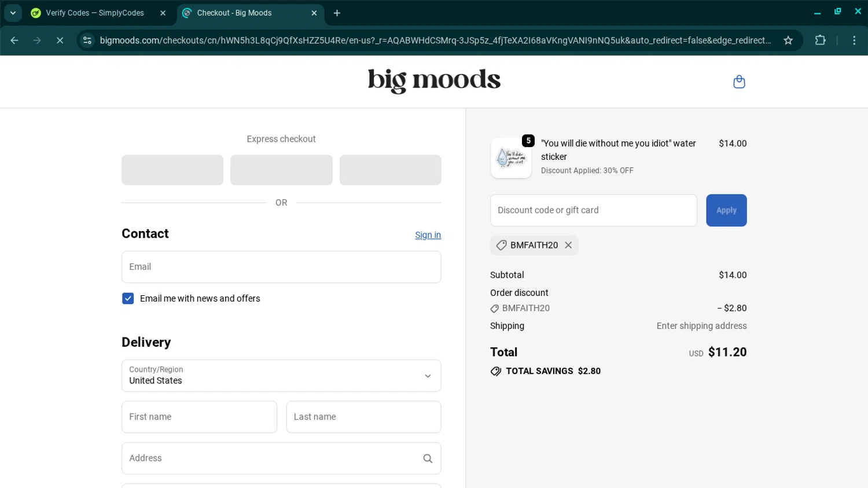Click the Sign in link
Viewport: 868px width, 488px height.
click(428, 235)
